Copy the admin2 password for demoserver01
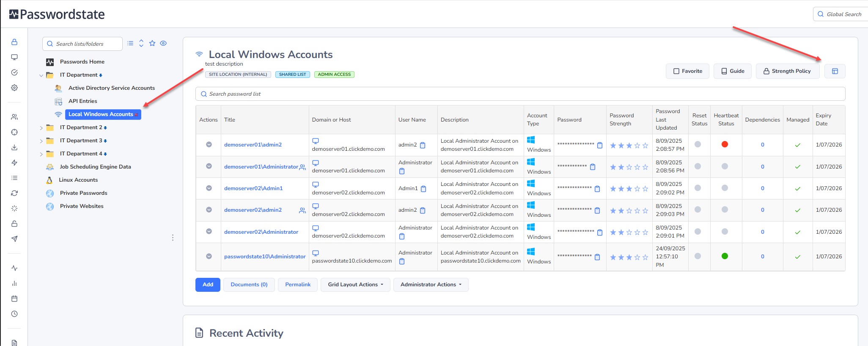Viewport: 868px width, 346px height. 599,145
